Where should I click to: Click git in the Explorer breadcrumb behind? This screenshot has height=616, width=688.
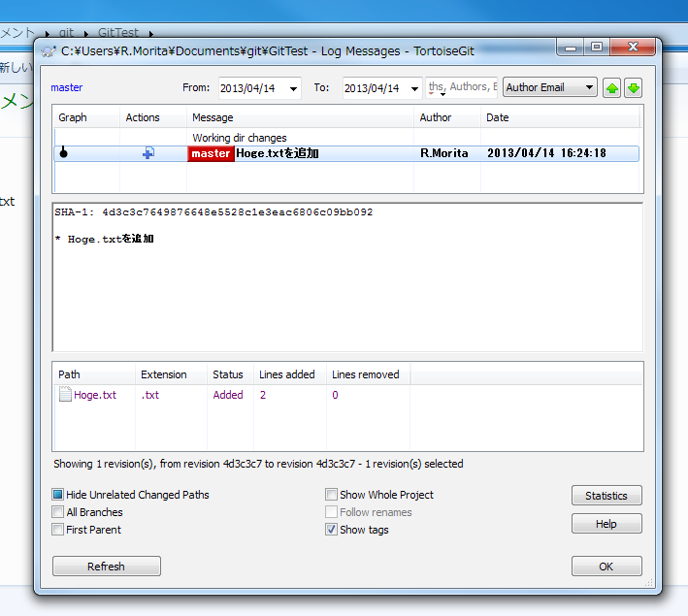point(66,32)
